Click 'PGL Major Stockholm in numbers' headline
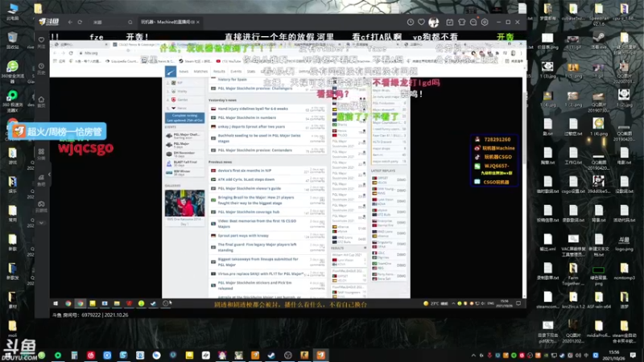This screenshot has width=644, height=362. tap(247, 117)
